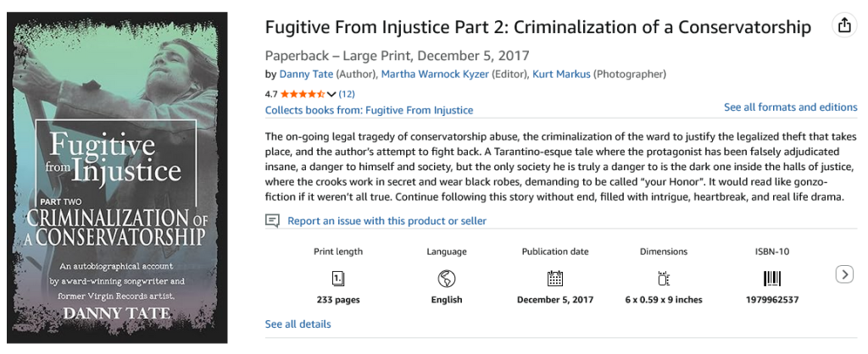Click the share icon beside the title
The image size is (868, 354).
tap(843, 25)
